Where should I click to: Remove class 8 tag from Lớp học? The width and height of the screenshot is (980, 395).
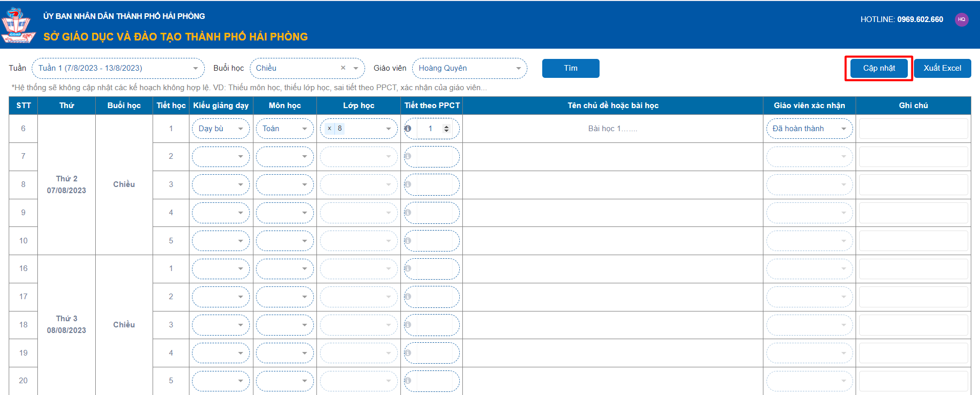[329, 129]
